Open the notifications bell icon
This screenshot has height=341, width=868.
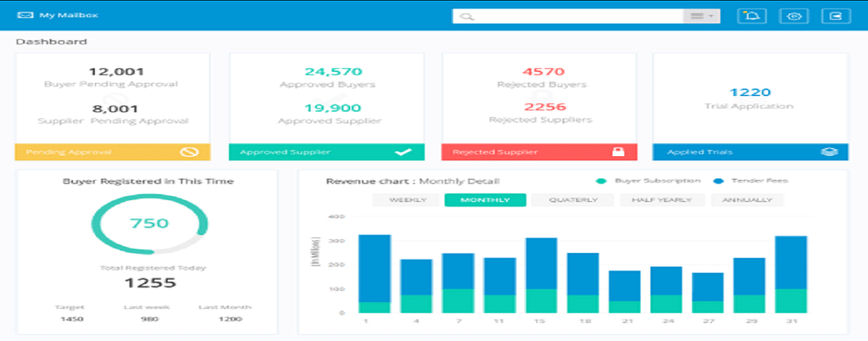tap(750, 16)
